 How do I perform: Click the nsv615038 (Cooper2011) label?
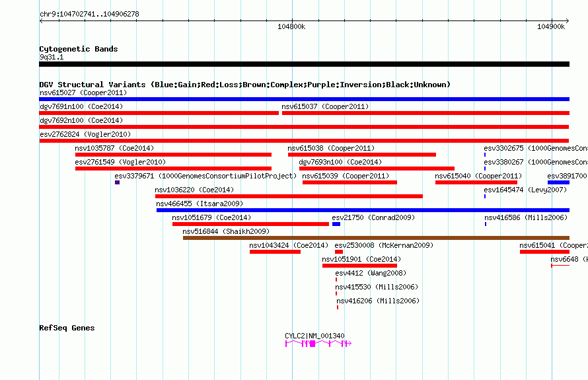(331, 148)
